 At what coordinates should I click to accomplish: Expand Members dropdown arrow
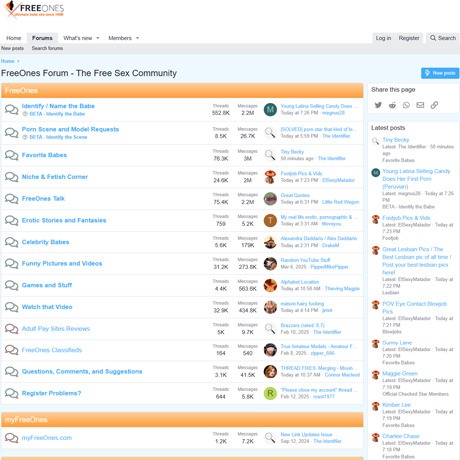(137, 38)
